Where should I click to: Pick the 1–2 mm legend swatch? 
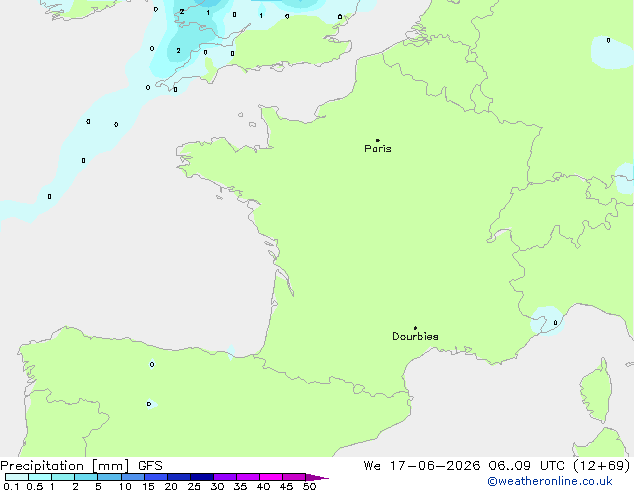[x=63, y=477]
